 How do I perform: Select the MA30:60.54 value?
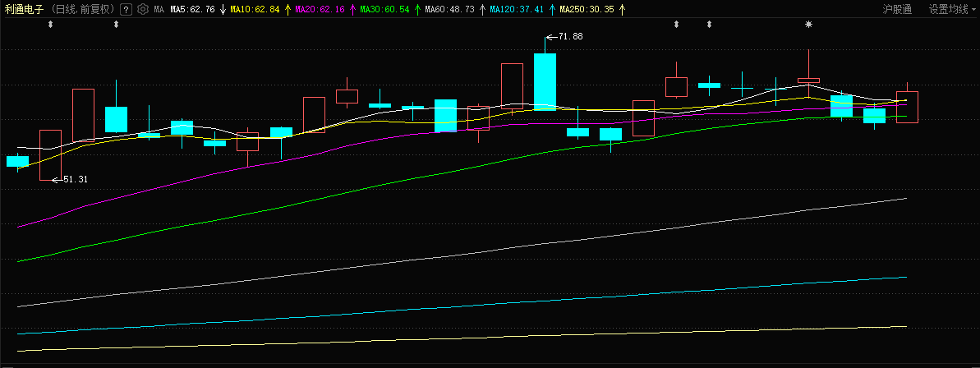[x=385, y=9]
